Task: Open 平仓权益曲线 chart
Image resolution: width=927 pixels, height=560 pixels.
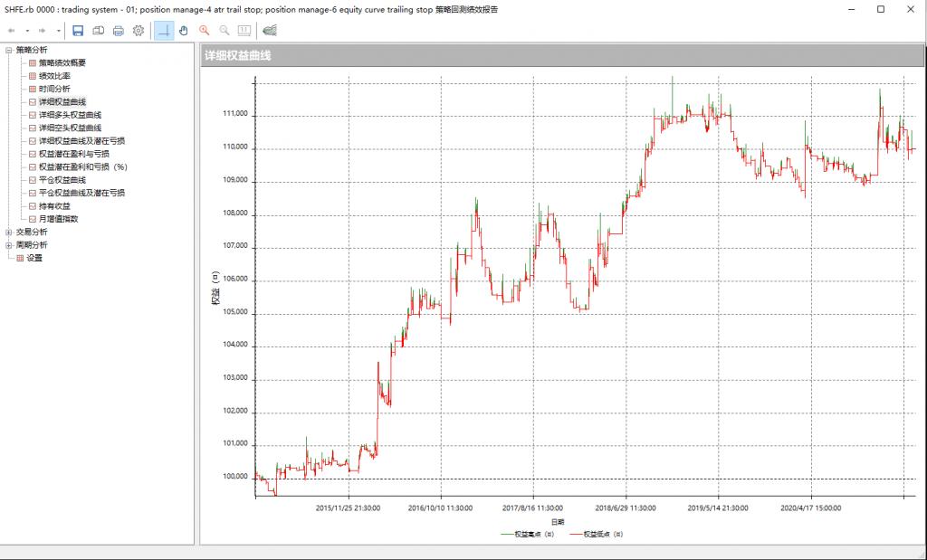Action: (62, 179)
